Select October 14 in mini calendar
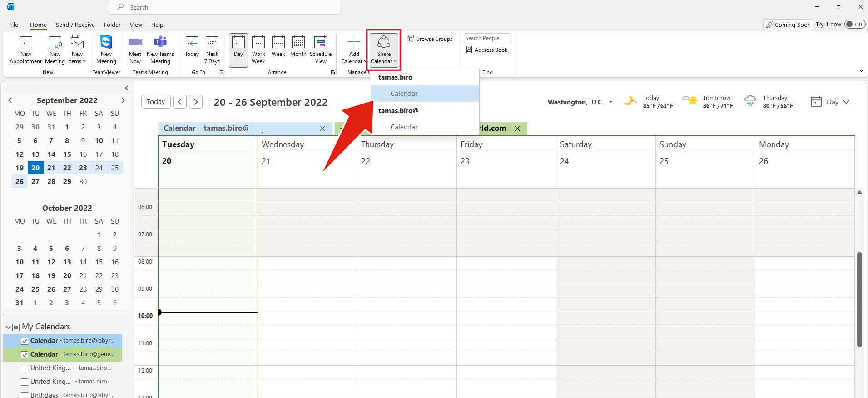This screenshot has height=398, width=868. click(x=83, y=262)
